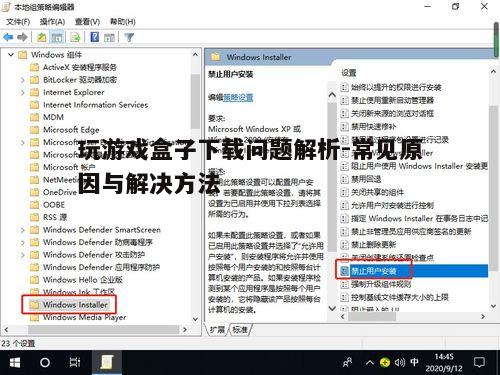Open the 文件(F) menu
The width and height of the screenshot is (500, 375).
[18, 22]
